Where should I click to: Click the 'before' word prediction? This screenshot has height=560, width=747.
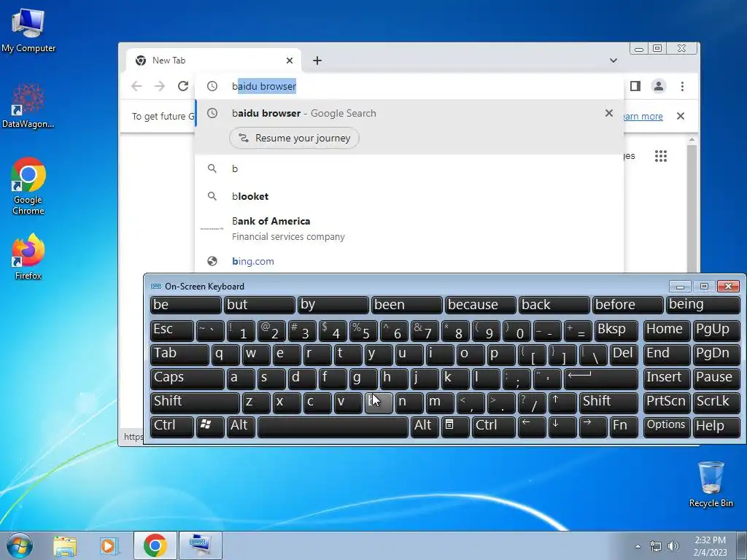tap(627, 305)
